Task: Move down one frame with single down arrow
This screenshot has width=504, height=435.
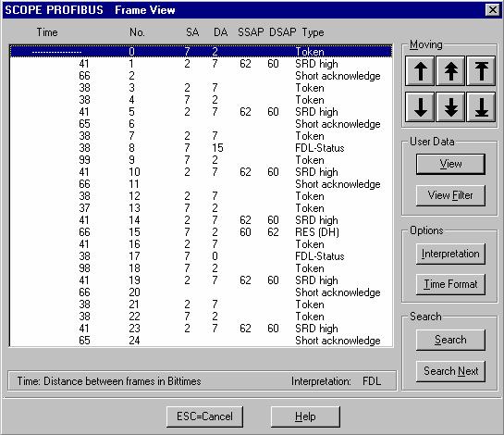Action: [x=420, y=106]
